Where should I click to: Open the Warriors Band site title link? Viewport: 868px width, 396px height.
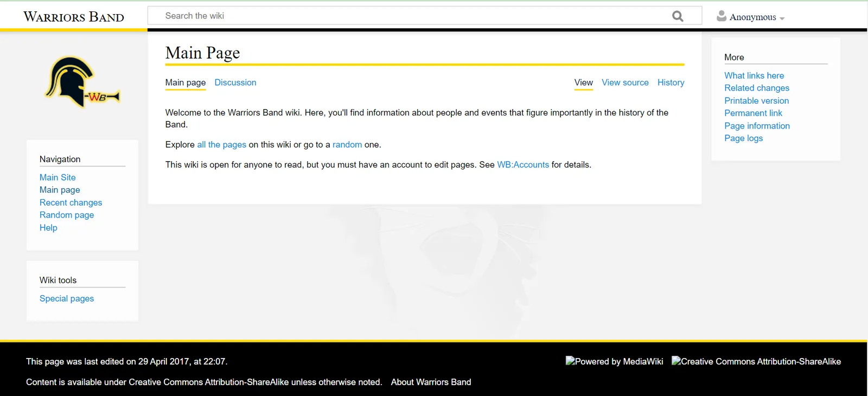(74, 17)
